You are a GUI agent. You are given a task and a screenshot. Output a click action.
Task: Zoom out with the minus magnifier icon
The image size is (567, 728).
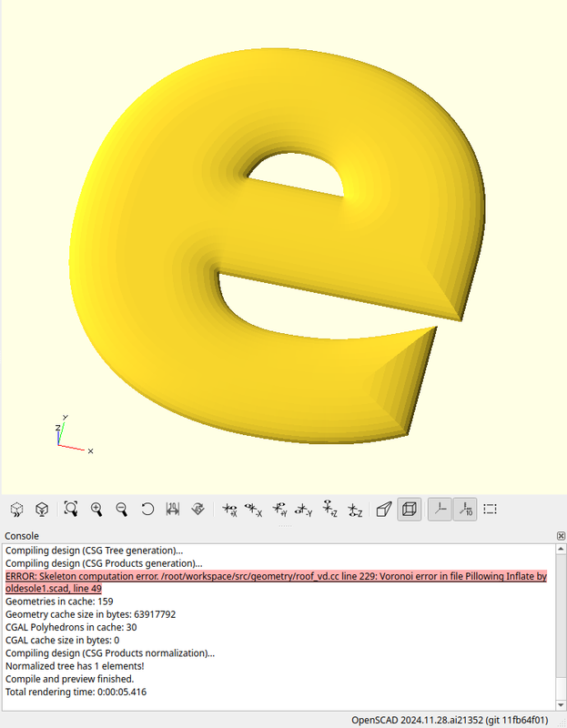122,510
